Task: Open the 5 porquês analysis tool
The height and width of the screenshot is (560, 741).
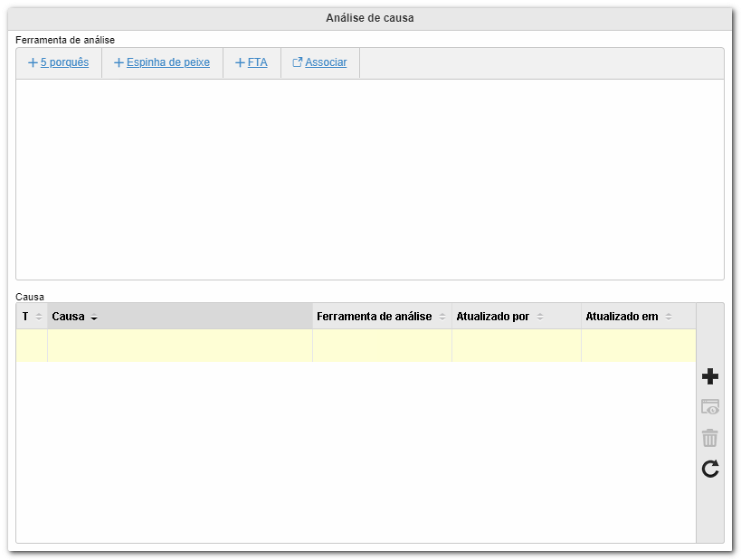Action: pyautogui.click(x=64, y=62)
